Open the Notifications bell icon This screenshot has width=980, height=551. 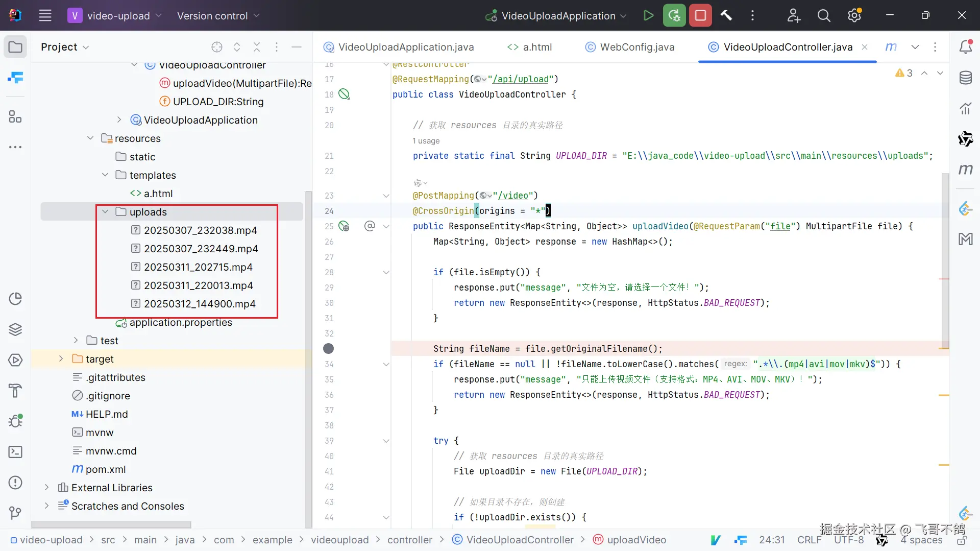coord(965,47)
